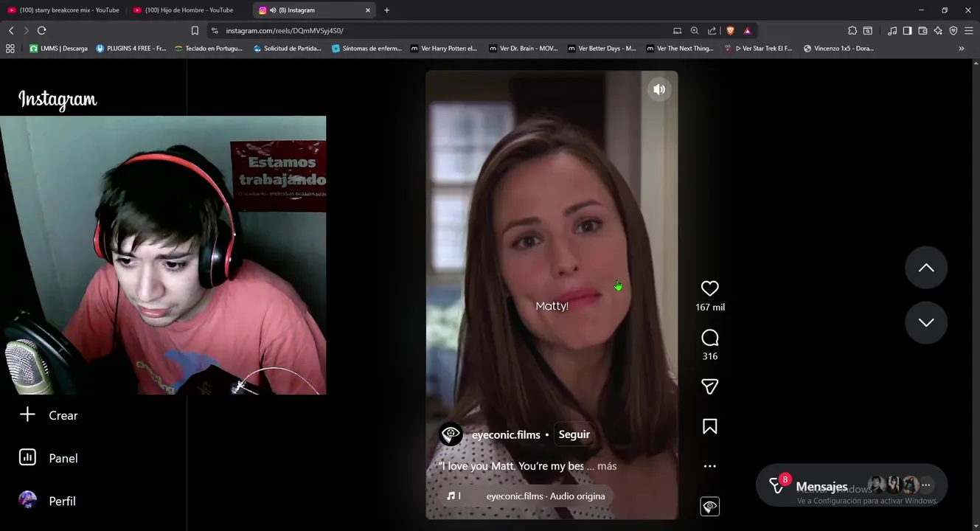The image size is (980, 531).
Task: Open the Brave VPN shield icon
Action: [953, 30]
